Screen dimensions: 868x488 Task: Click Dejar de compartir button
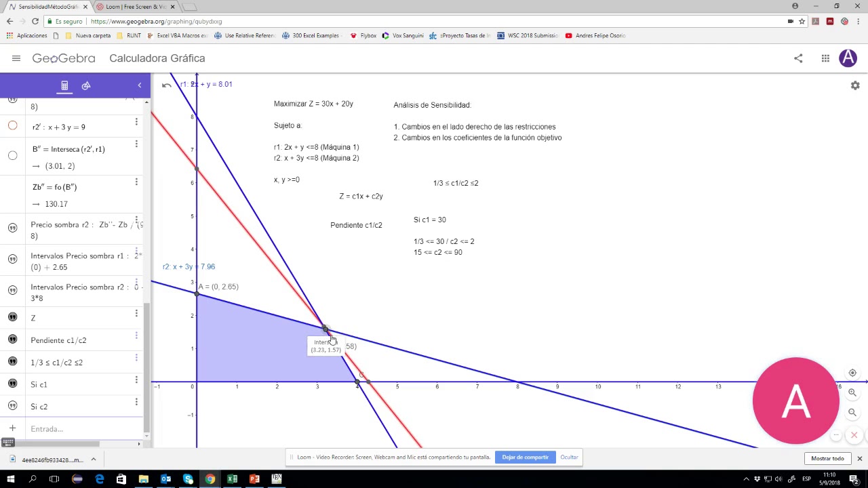525,457
